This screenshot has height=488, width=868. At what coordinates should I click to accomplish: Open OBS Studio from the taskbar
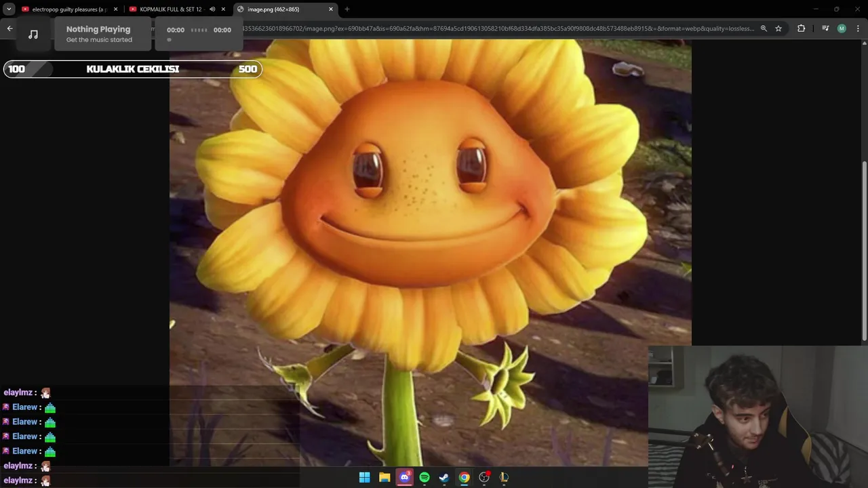tap(484, 477)
